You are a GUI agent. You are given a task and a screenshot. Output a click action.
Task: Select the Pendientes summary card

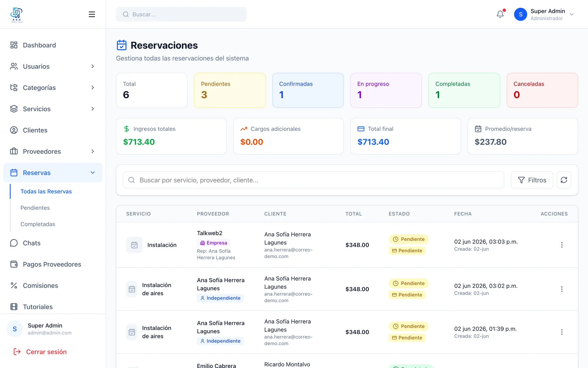(x=230, y=90)
